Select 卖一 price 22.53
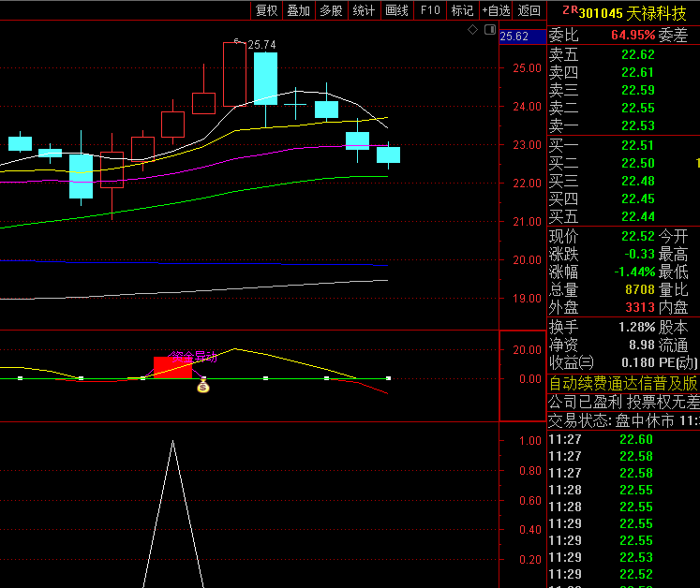Image resolution: width=700 pixels, height=588 pixels. coord(638,125)
